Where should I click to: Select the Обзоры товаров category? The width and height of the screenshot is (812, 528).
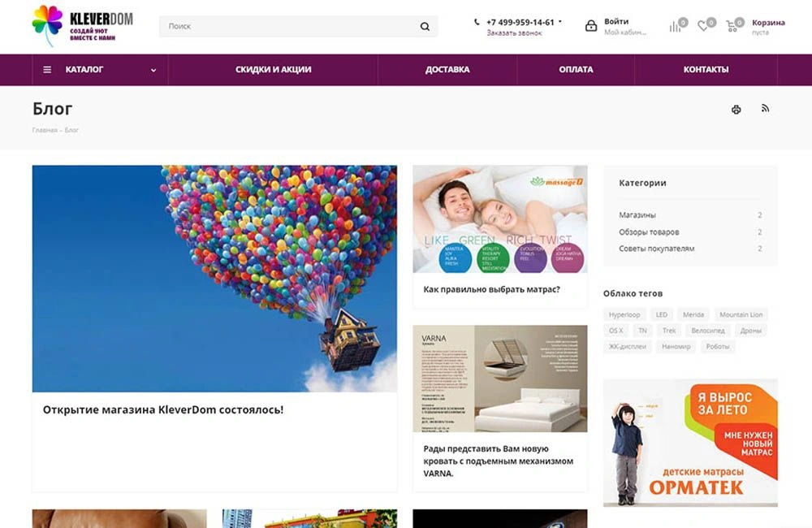649,232
